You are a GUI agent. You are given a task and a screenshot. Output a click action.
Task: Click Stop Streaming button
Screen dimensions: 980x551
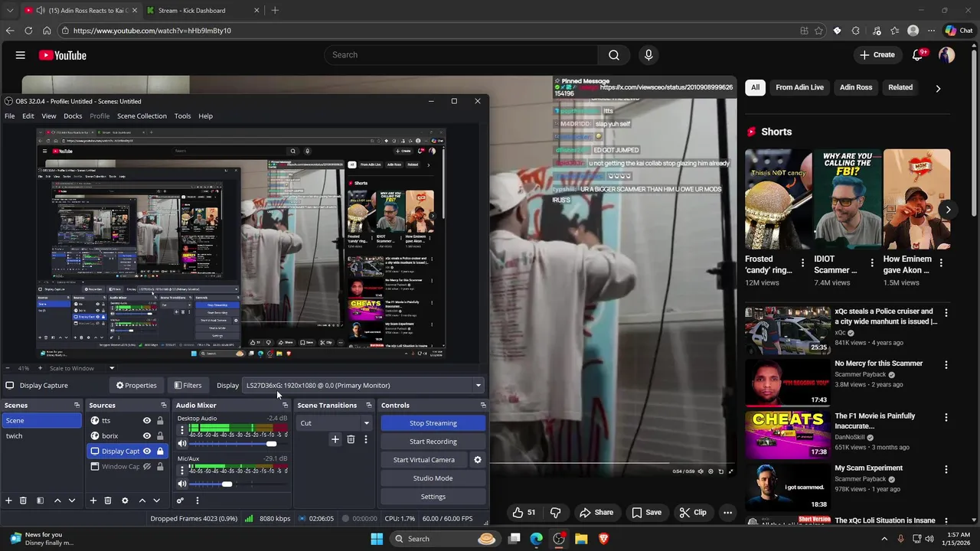pos(433,423)
